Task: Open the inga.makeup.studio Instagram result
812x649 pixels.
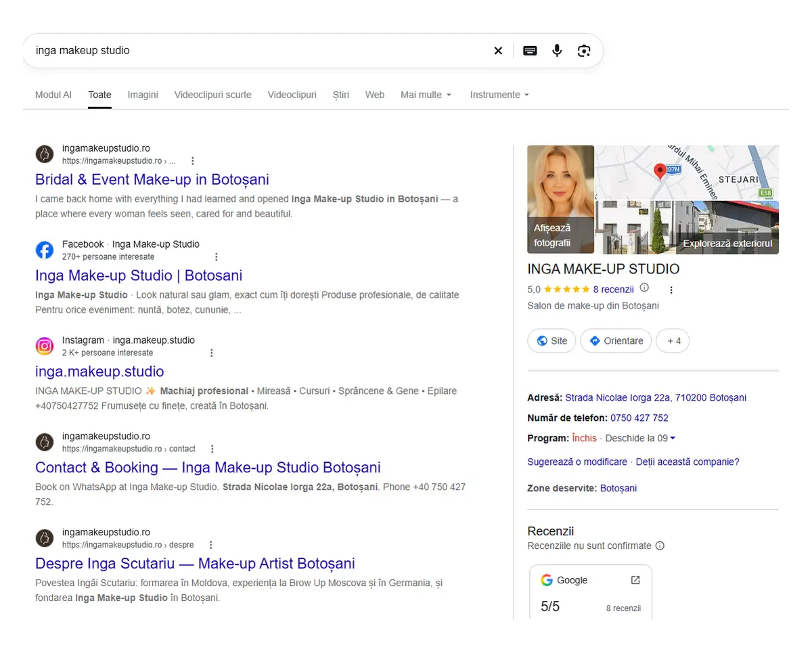Action: tap(99, 372)
